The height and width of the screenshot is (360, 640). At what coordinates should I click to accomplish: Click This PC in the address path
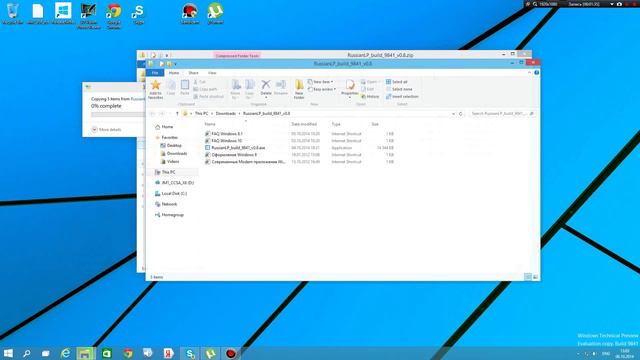pyautogui.click(x=201, y=113)
